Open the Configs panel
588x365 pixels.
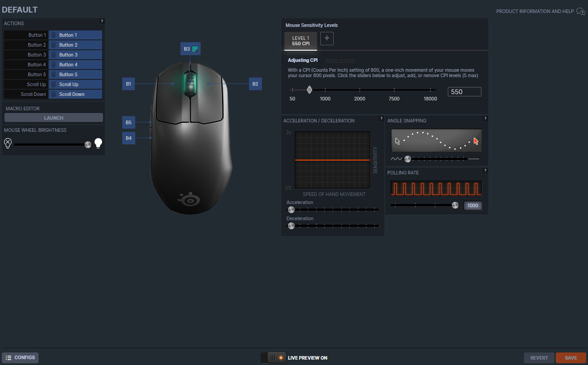(20, 358)
